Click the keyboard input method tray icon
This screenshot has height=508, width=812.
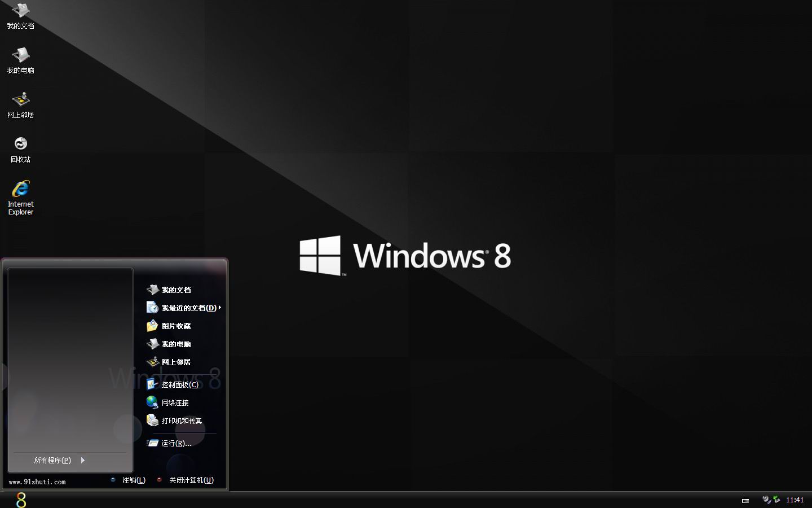pos(745,500)
